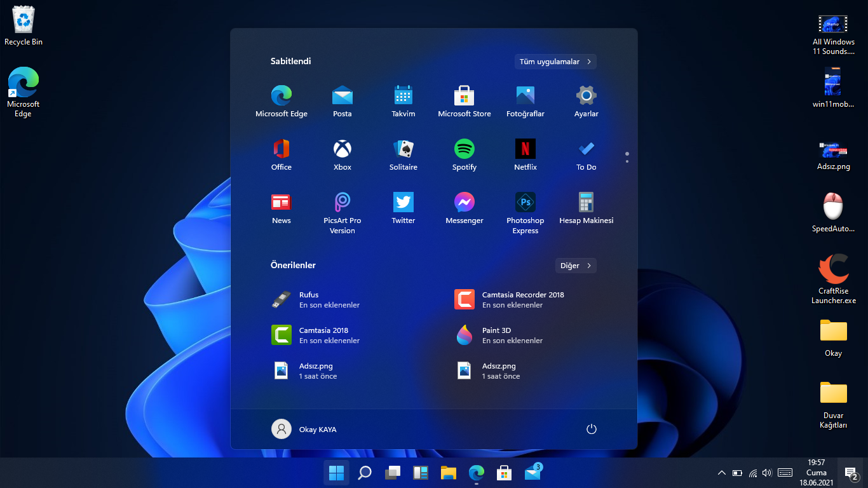
Task: Select the Duvar Kağıtları folder on desktop
Action: (x=834, y=404)
